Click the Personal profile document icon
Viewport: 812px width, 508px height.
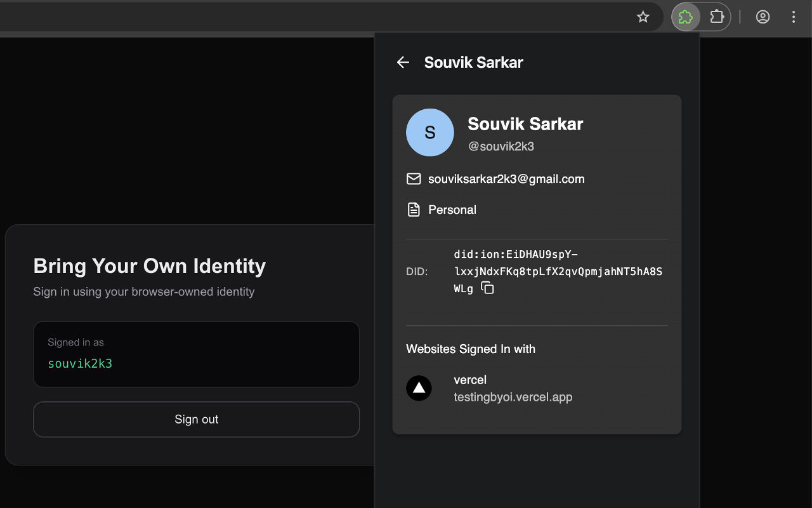pos(414,209)
